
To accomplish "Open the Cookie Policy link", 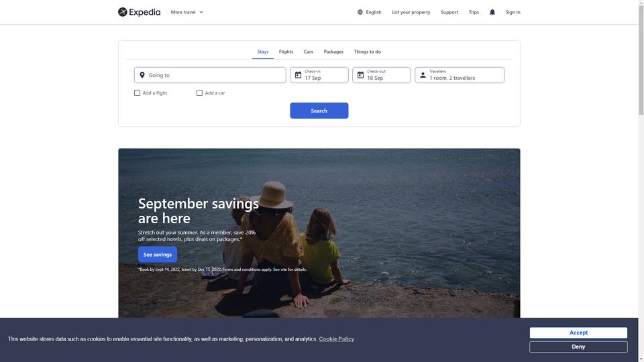I will click(336, 339).
